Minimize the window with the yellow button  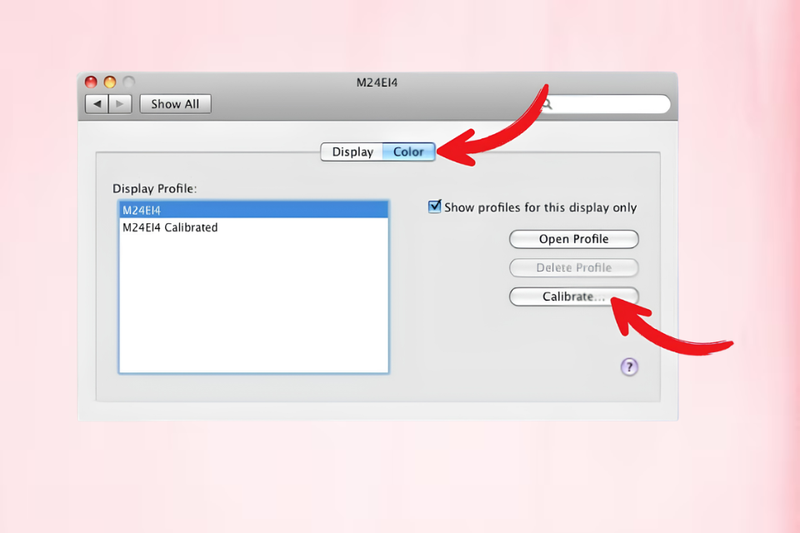[110, 82]
